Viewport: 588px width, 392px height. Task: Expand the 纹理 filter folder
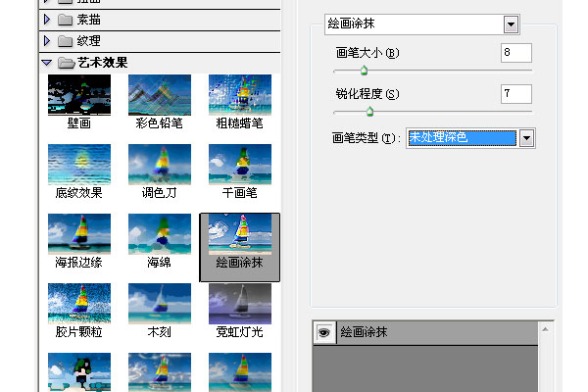pyautogui.click(x=47, y=41)
